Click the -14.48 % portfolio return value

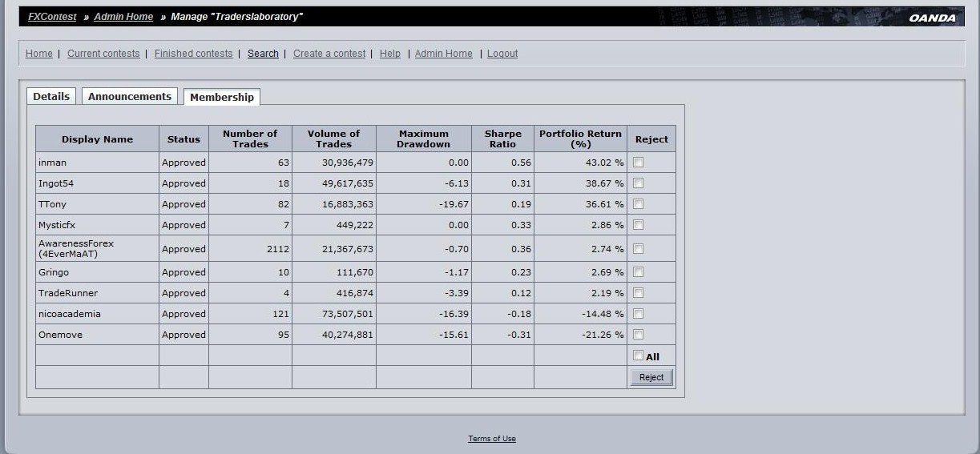(x=603, y=314)
